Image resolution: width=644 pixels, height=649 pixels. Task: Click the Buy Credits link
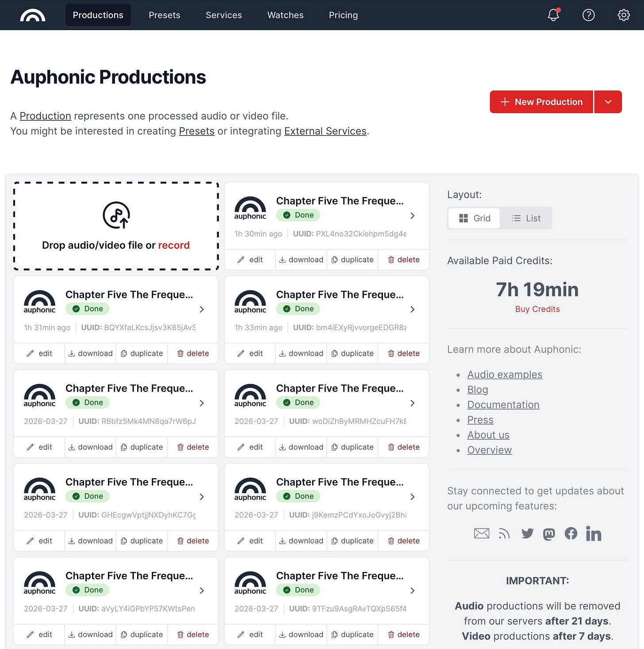(x=537, y=309)
